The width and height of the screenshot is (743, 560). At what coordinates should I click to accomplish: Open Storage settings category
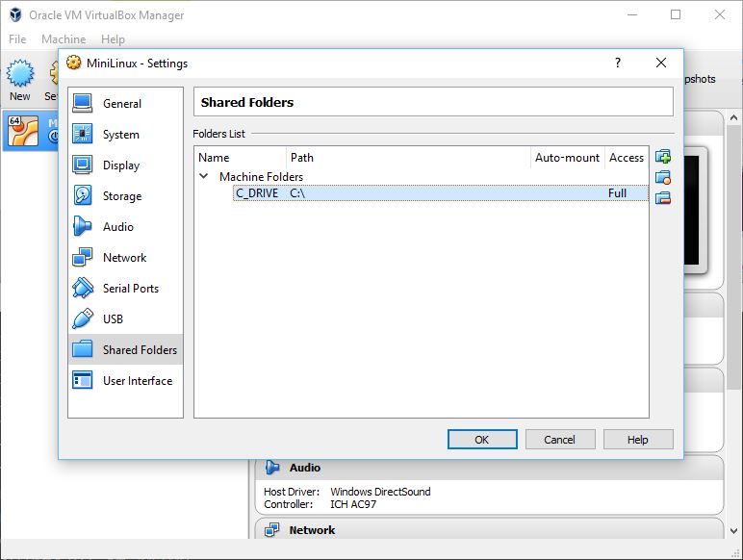point(125,195)
